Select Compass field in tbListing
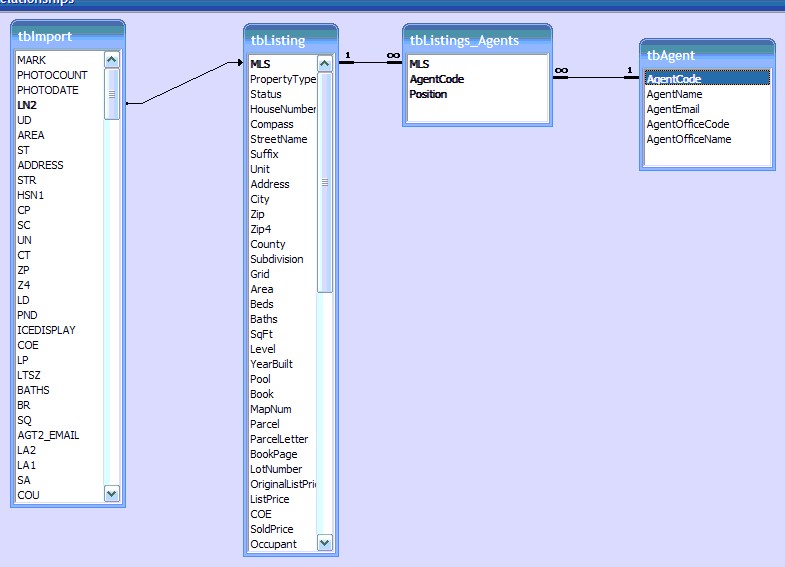The image size is (785, 567). click(272, 124)
